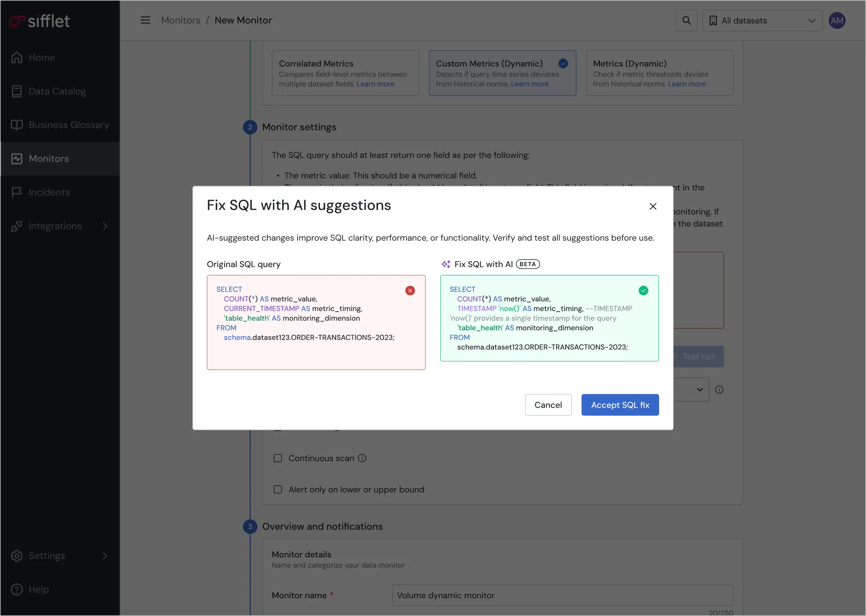Select the Custom Metrics (Dynamic) card
Screen dimensions: 866x616
pyautogui.click(x=502, y=73)
